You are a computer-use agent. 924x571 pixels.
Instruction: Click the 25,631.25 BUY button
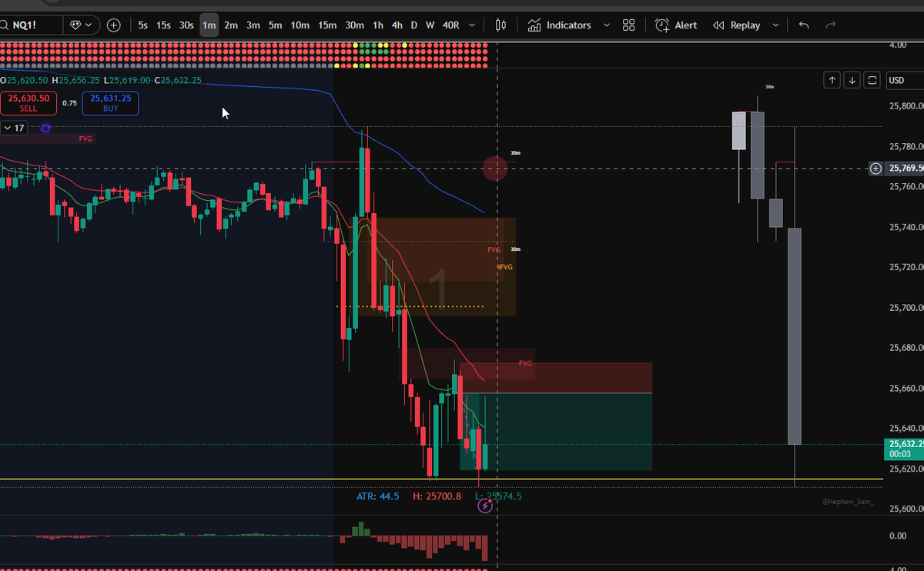point(111,103)
